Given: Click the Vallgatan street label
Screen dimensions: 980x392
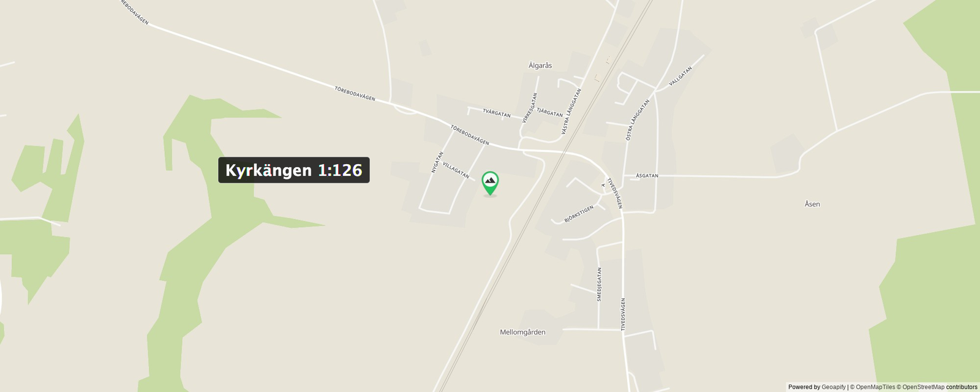Looking at the screenshot, I should [x=680, y=76].
